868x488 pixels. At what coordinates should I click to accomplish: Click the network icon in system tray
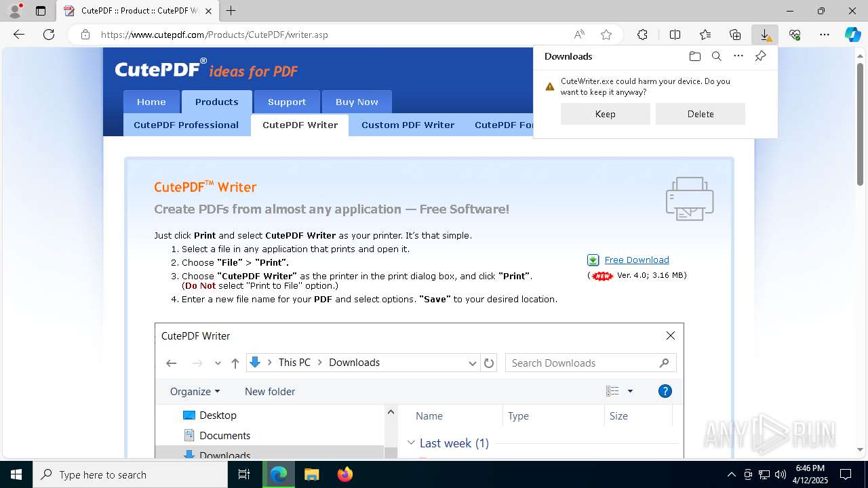pyautogui.click(x=764, y=474)
